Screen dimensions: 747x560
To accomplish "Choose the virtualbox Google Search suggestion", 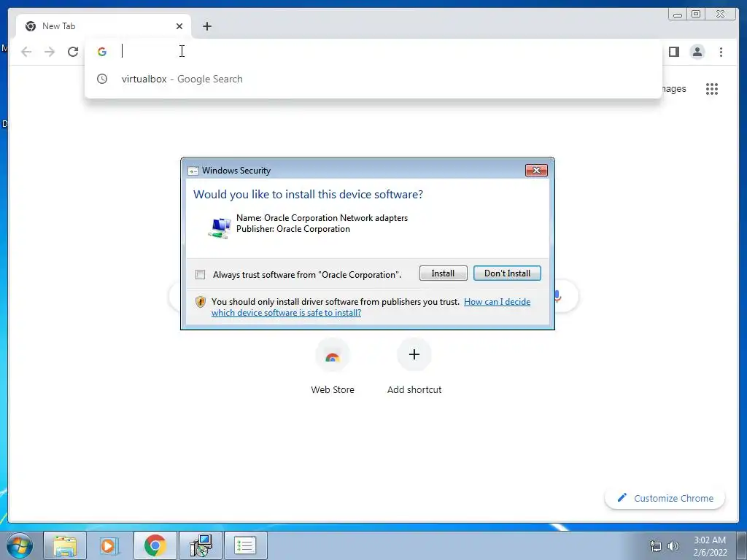I will pos(373,79).
